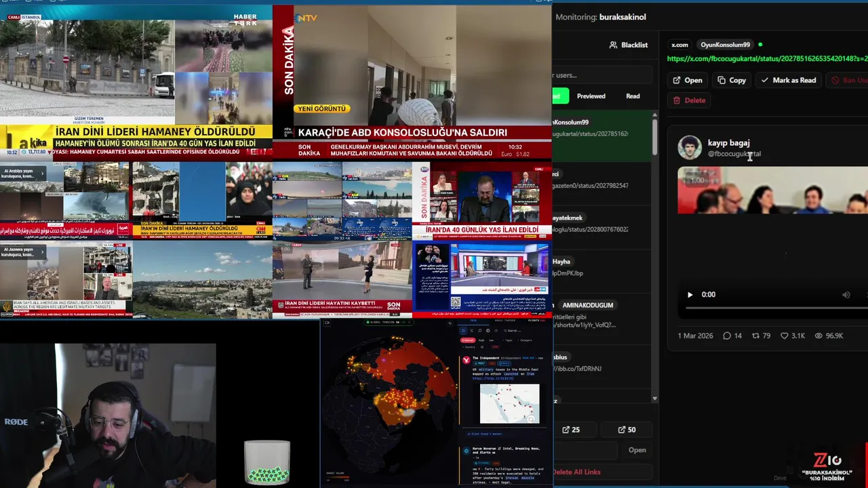Image resolution: width=868 pixels, height=488 pixels.
Task: Click the NTV Karaçi consulate attack stream
Action: 412,81
